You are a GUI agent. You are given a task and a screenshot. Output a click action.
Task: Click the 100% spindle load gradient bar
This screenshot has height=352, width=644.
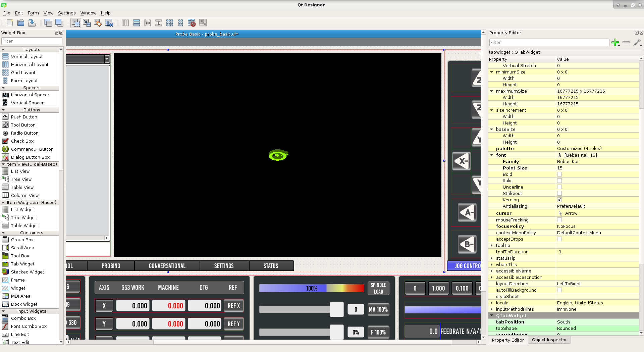tap(312, 288)
